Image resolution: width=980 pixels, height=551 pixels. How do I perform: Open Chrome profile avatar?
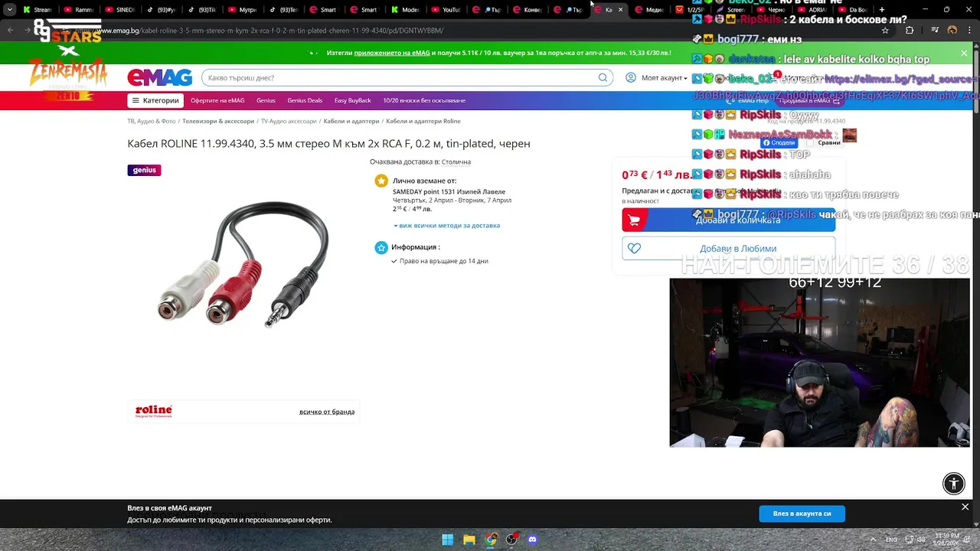952,31
